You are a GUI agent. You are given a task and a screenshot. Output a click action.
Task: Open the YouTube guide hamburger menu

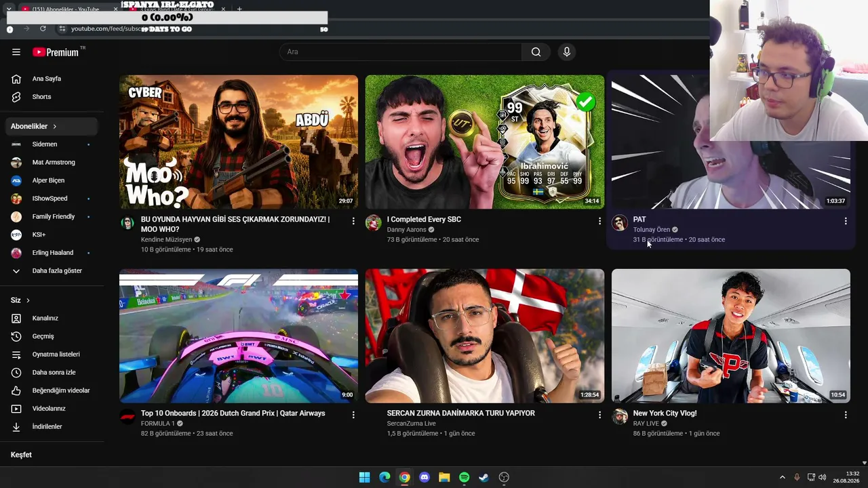16,52
